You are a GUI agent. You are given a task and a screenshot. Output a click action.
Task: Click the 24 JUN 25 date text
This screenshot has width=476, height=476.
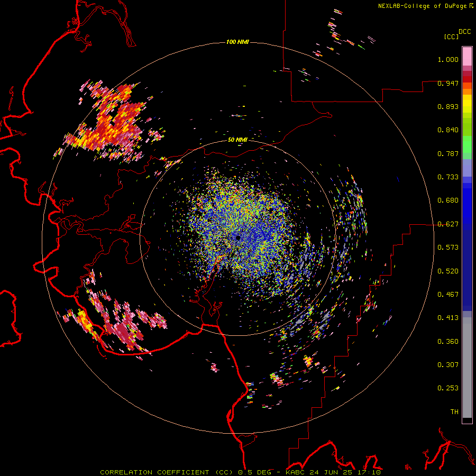tap(332, 472)
